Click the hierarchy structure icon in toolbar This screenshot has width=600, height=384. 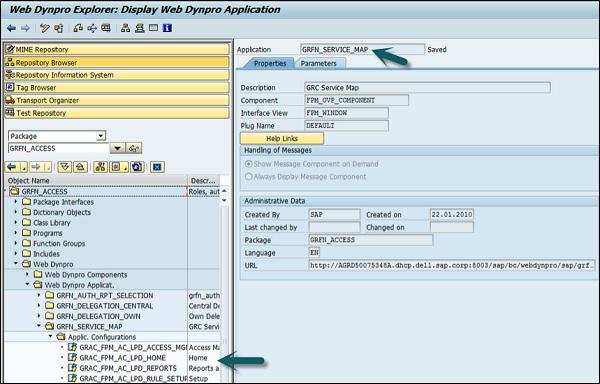point(126,28)
